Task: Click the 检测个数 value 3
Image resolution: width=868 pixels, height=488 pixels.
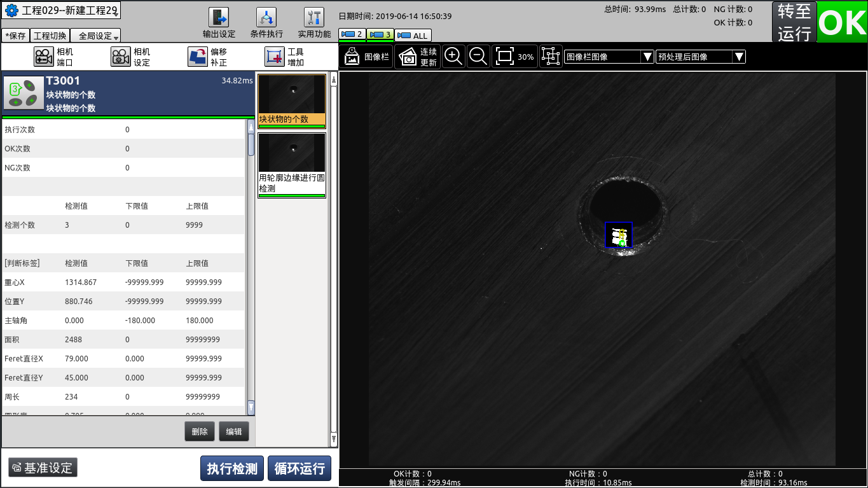Action: (67, 225)
